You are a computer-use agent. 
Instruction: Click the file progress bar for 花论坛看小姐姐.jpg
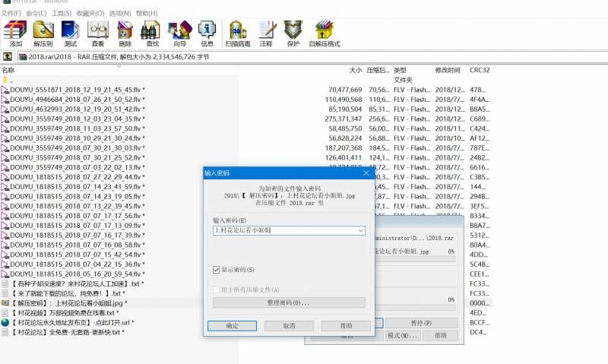pyautogui.click(x=415, y=259)
